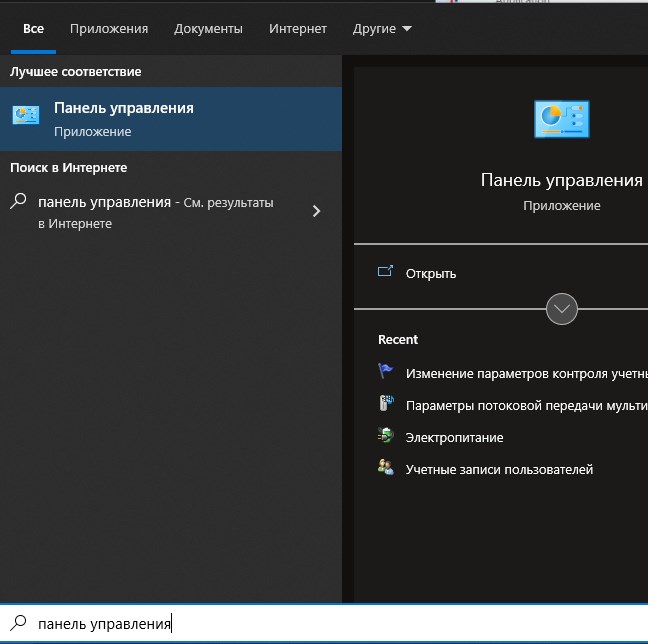Select the Все search tab

33,29
